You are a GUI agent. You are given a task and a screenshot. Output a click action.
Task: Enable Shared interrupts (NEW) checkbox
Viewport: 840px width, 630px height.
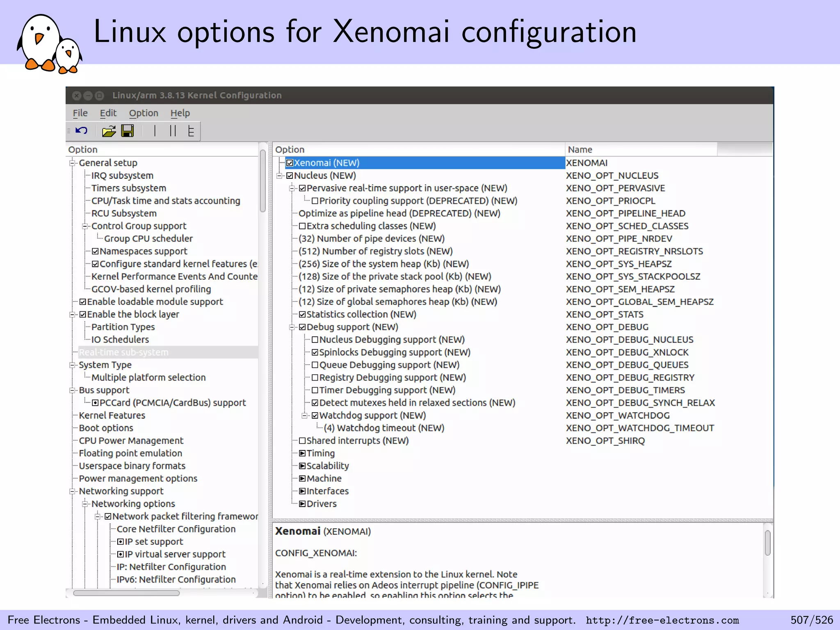302,441
